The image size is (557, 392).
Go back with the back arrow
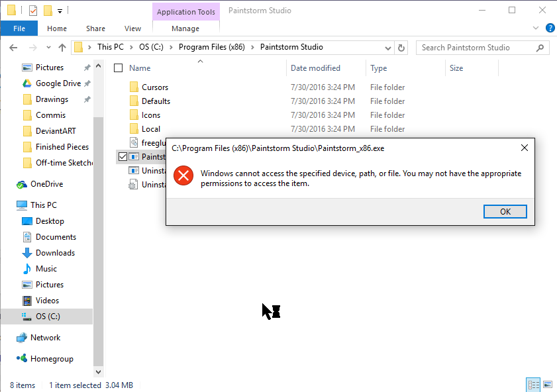[x=13, y=48]
